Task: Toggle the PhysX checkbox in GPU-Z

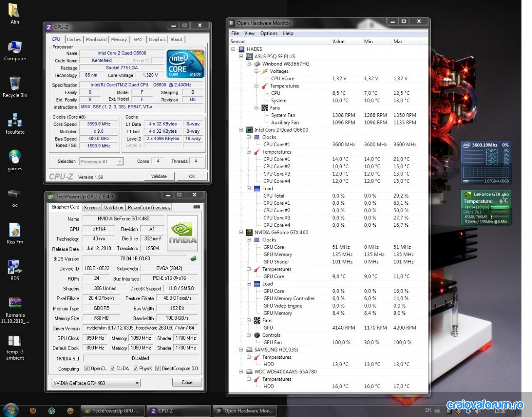Action: 135,368
